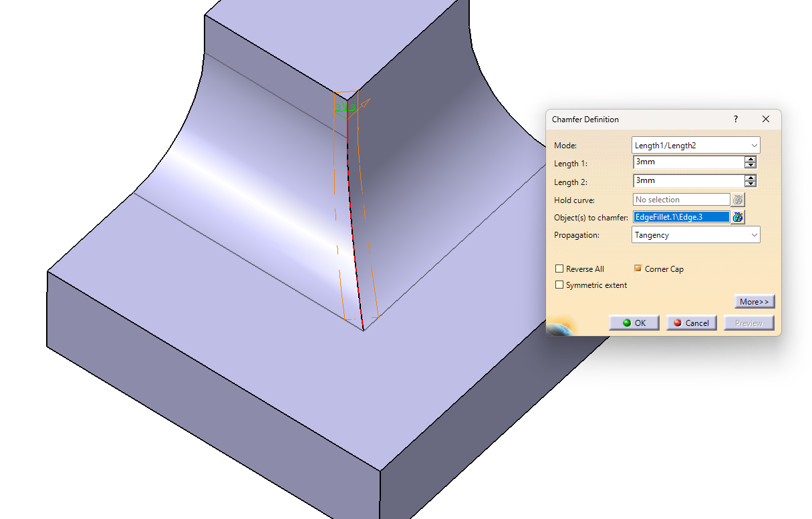Enable the Reverse All checkbox
The height and width of the screenshot is (519, 812).
[559, 269]
